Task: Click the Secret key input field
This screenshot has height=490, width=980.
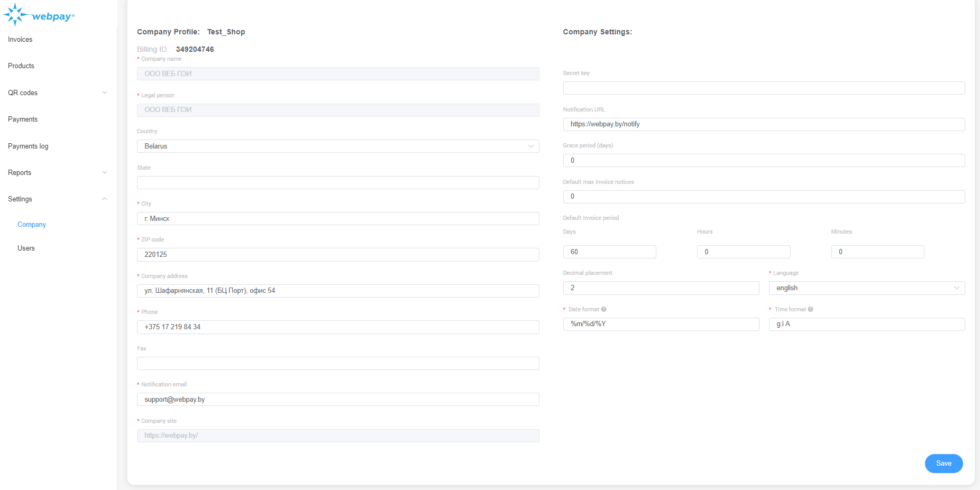Action: (764, 88)
